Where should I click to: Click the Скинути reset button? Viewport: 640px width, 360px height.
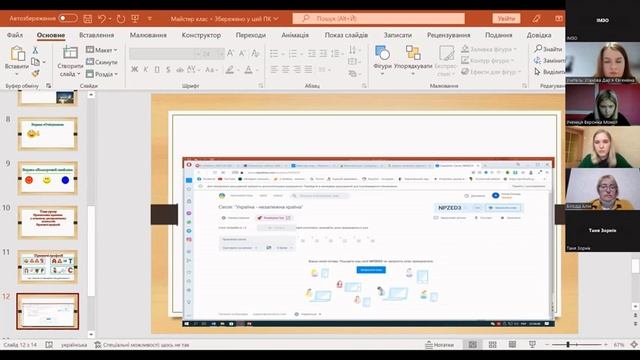coord(102,62)
